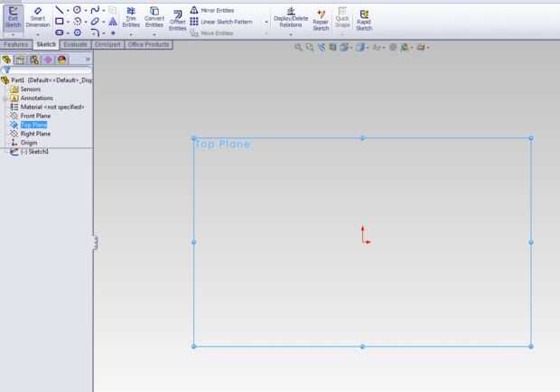This screenshot has height=392, width=560.
Task: Open the PropertyManager tab
Action: point(20,60)
